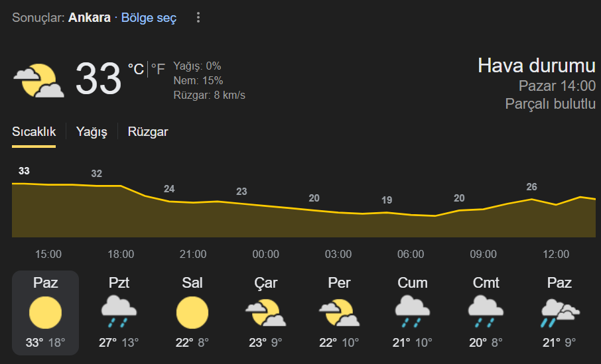The image size is (601, 364).
Task: Select last Paz showers forecast icon
Action: click(x=560, y=313)
